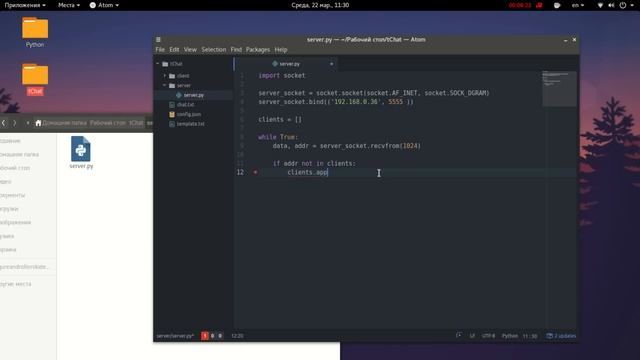Select server.py file in file manager window
Viewport: 640px width, 360px height.
tap(81, 152)
